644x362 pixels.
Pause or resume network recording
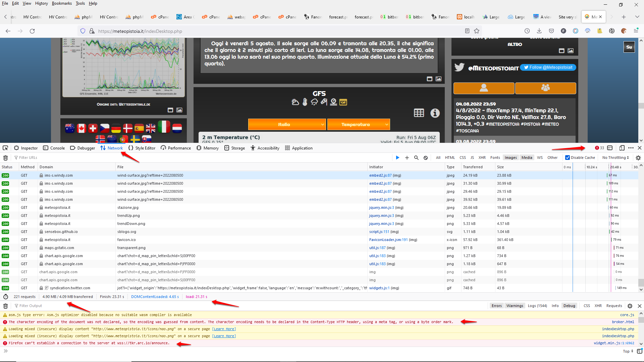[397, 158]
